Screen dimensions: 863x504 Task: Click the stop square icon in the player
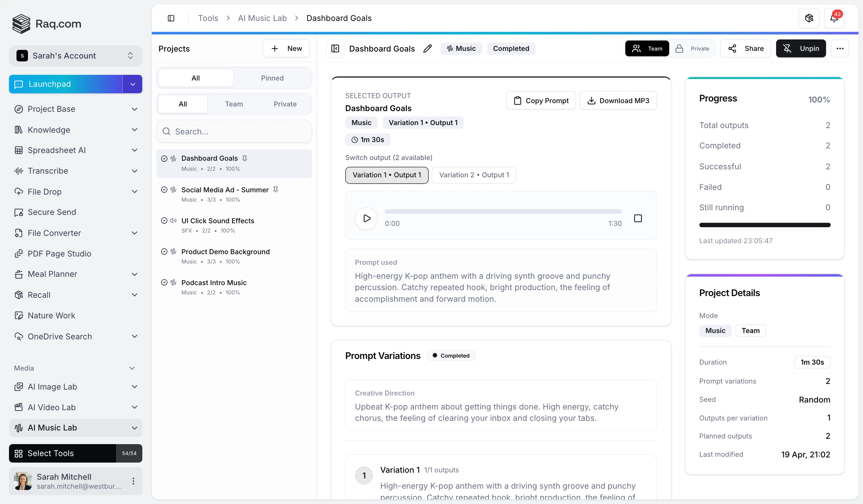[638, 218]
